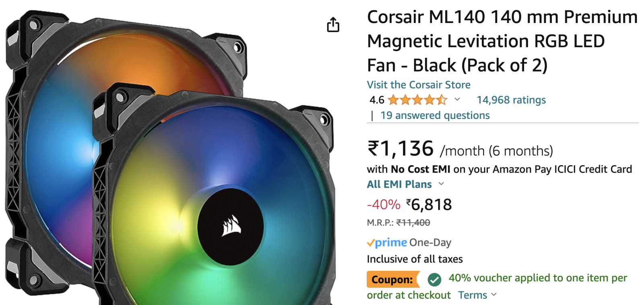Click the star rating icons

(x=417, y=100)
